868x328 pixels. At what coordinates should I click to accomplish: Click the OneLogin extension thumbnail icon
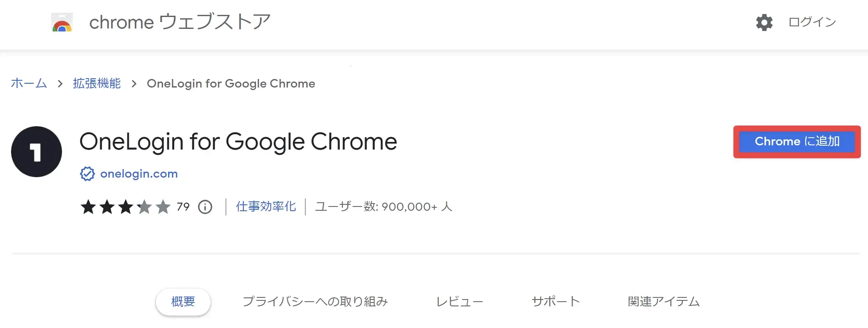click(x=37, y=151)
